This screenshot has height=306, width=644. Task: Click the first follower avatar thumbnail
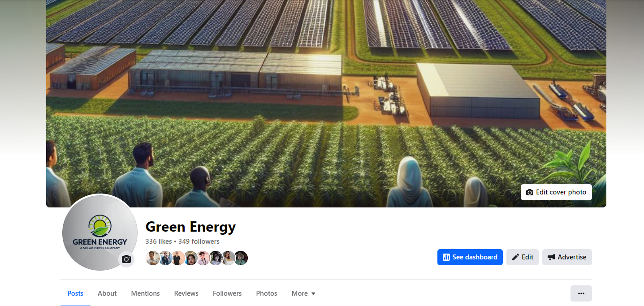pyautogui.click(x=153, y=258)
